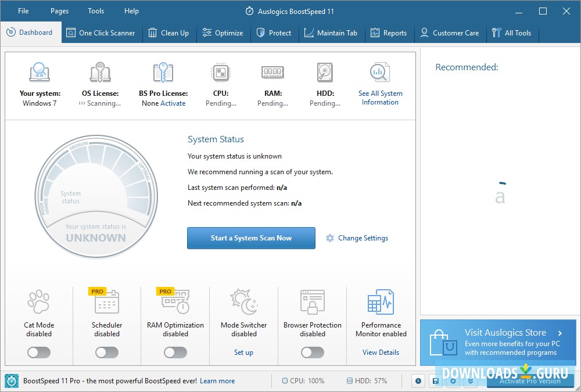
Task: Click the BS Pro License key icon
Action: point(163,72)
